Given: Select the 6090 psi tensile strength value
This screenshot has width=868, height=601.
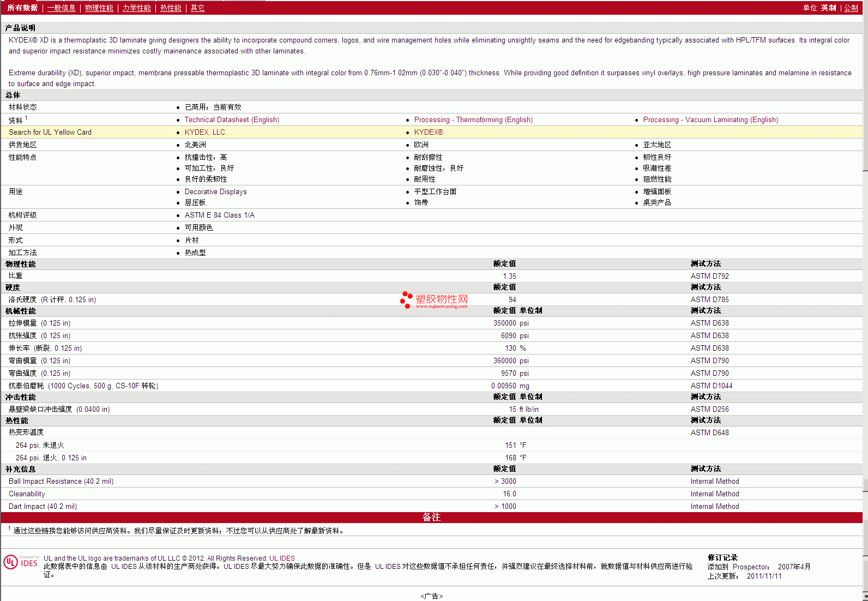Looking at the screenshot, I should click(515, 336).
